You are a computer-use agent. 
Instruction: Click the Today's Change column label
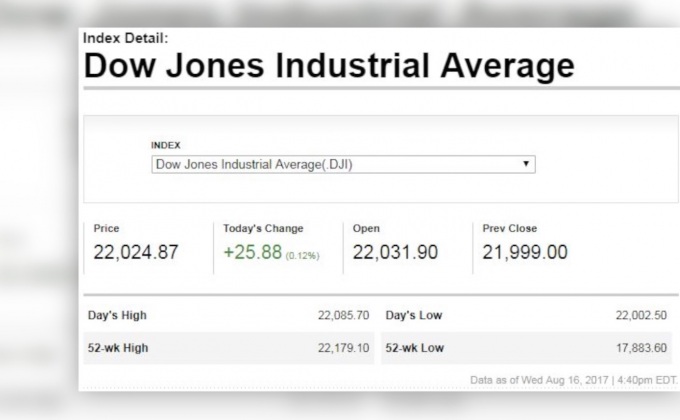coord(263,229)
